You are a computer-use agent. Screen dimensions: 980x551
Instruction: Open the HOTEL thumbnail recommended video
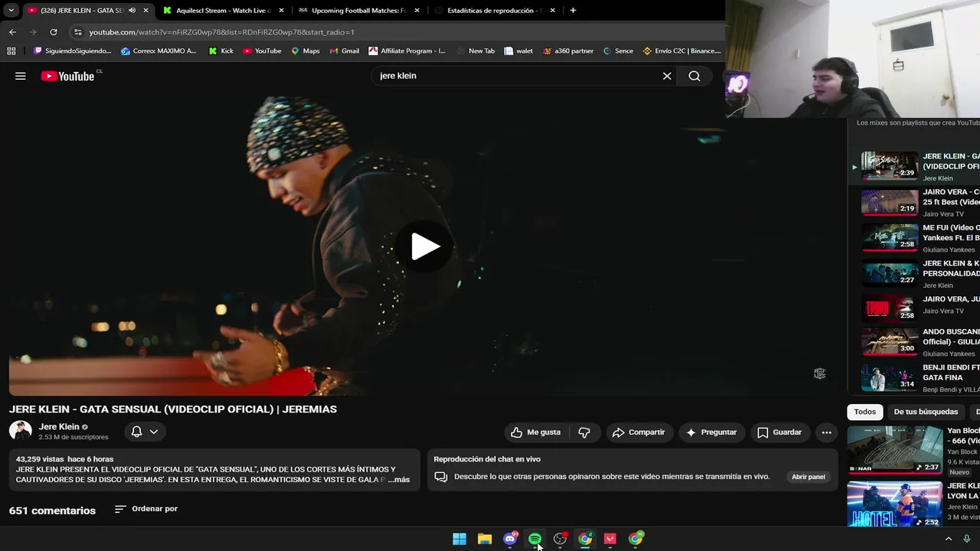tap(894, 504)
